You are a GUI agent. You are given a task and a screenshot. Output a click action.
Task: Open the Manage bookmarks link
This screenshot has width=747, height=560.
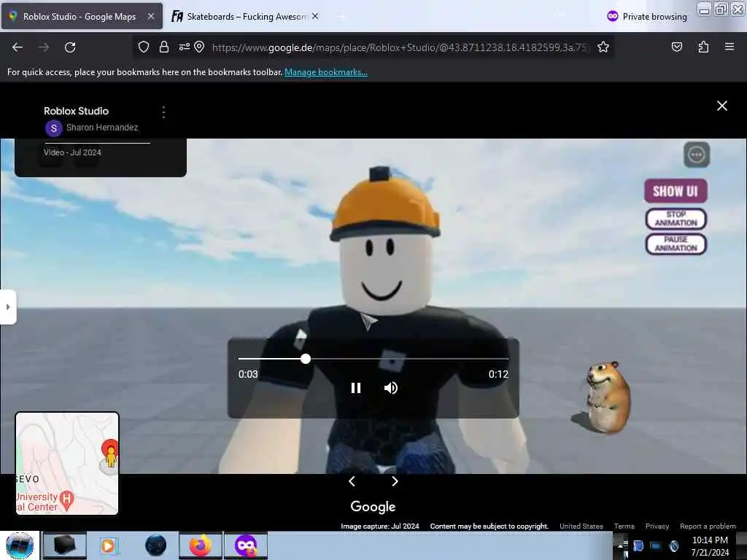326,72
